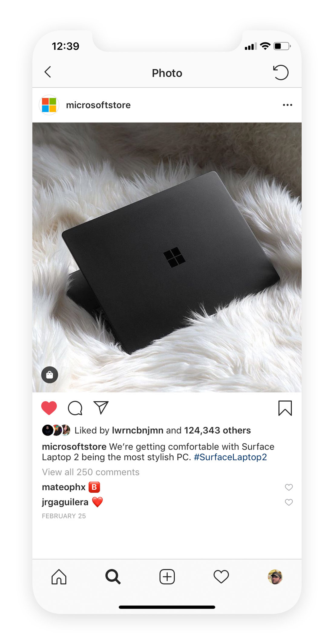This screenshot has height=644, width=334.
Task: Open the #SurfaceLaptop2 hashtag
Action: 230,457
